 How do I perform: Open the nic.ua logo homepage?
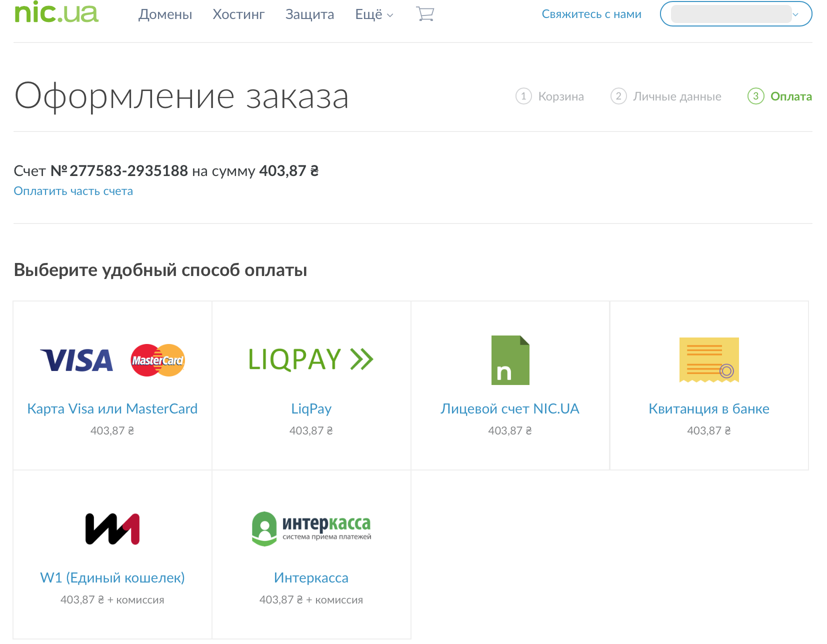click(56, 12)
